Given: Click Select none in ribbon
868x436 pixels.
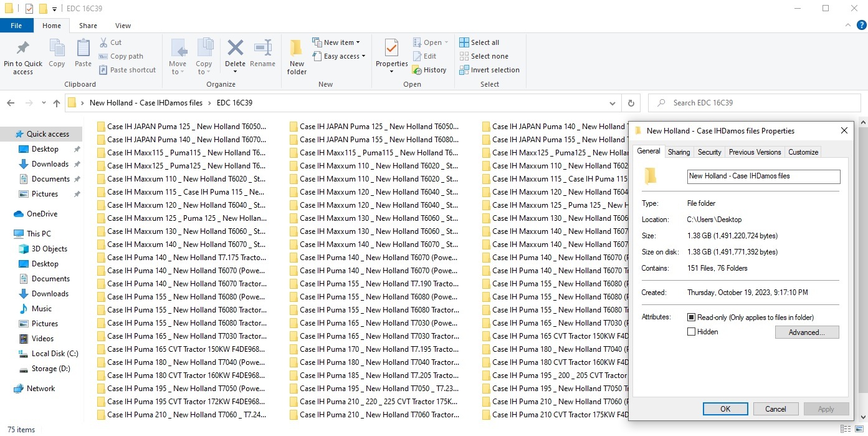Looking at the screenshot, I should click(484, 56).
